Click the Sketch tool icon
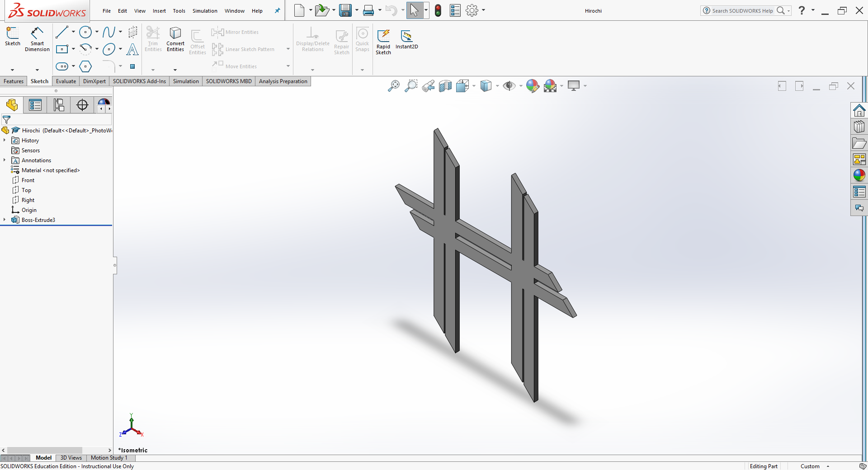The image size is (868, 470). coord(13,36)
